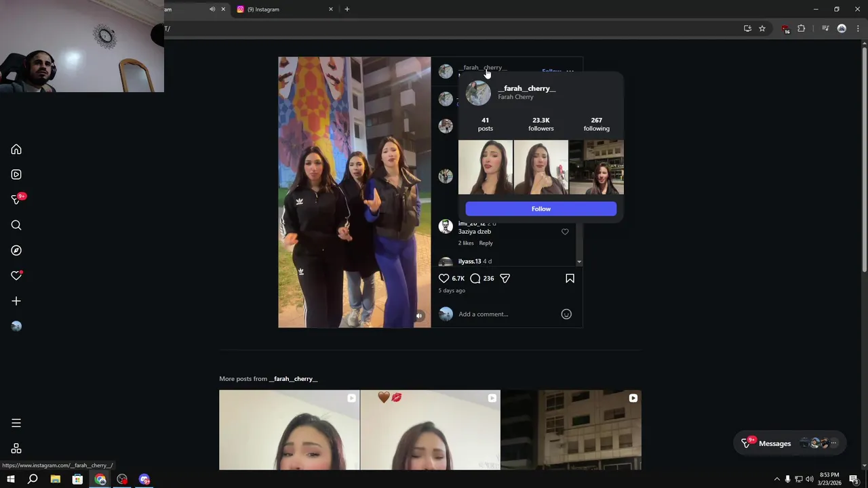Open the floating Messages pill
868x488 pixels.
click(x=789, y=443)
